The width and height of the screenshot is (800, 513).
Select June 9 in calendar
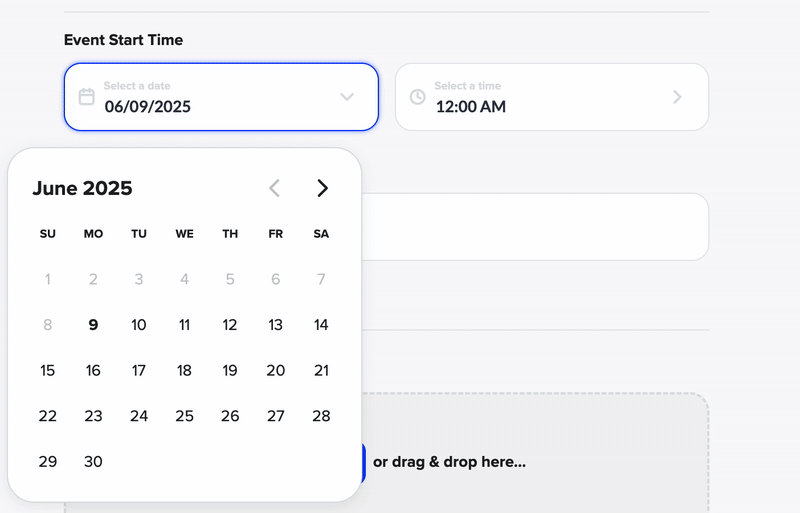(93, 325)
